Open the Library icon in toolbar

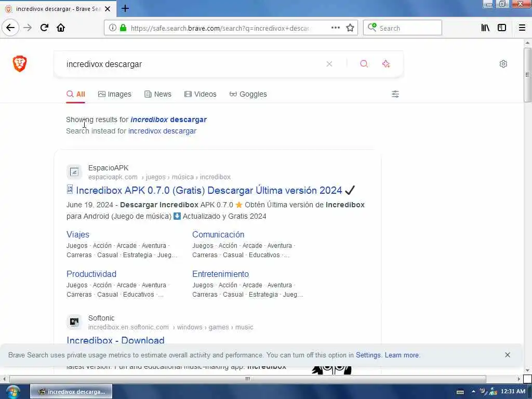485,28
